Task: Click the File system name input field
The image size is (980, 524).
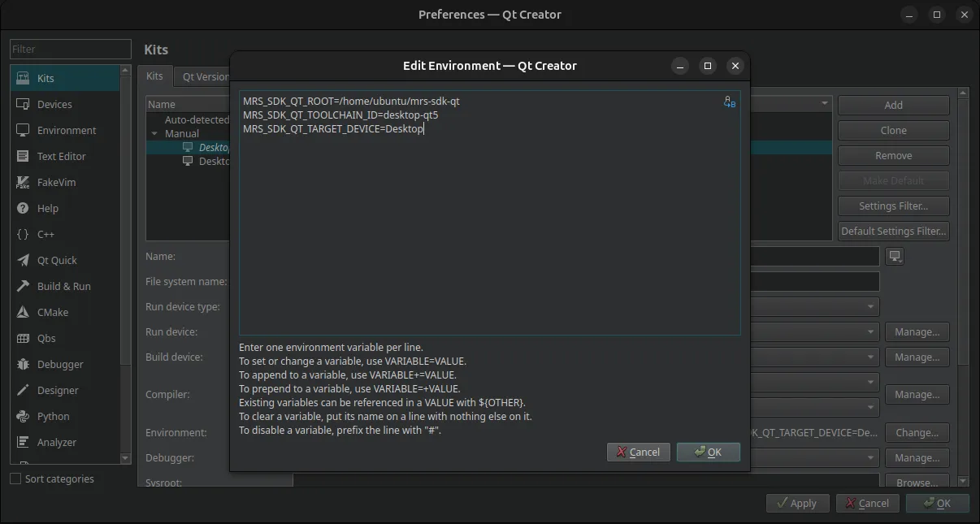Action: [x=813, y=282]
